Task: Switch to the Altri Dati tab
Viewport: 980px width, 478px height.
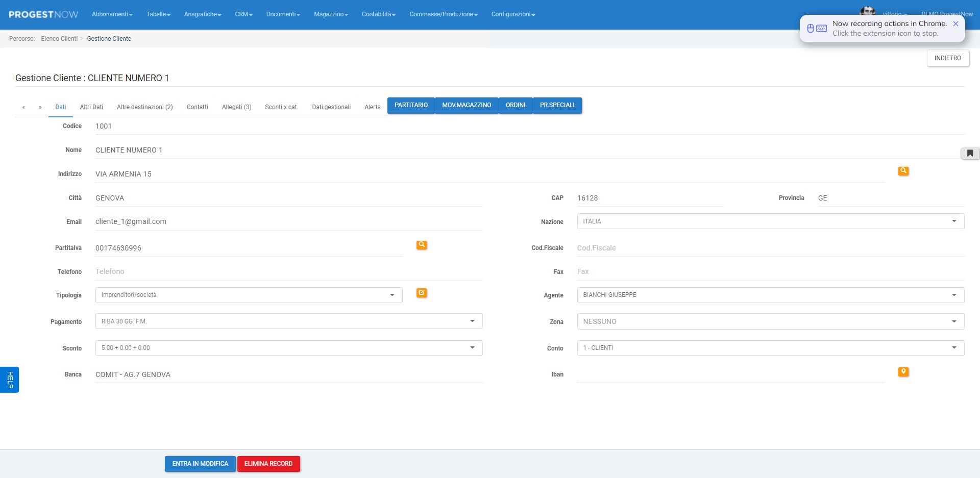Action: click(91, 107)
